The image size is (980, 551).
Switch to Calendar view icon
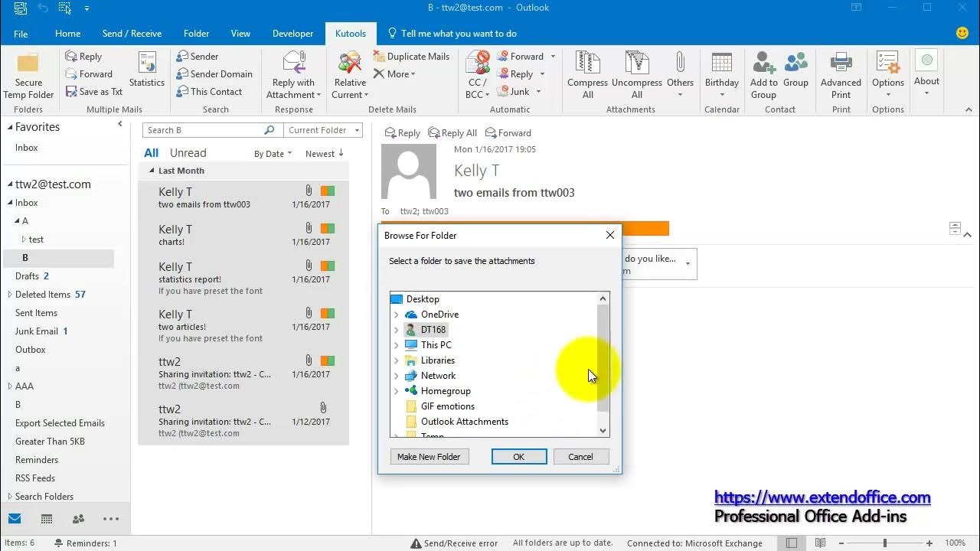click(47, 519)
